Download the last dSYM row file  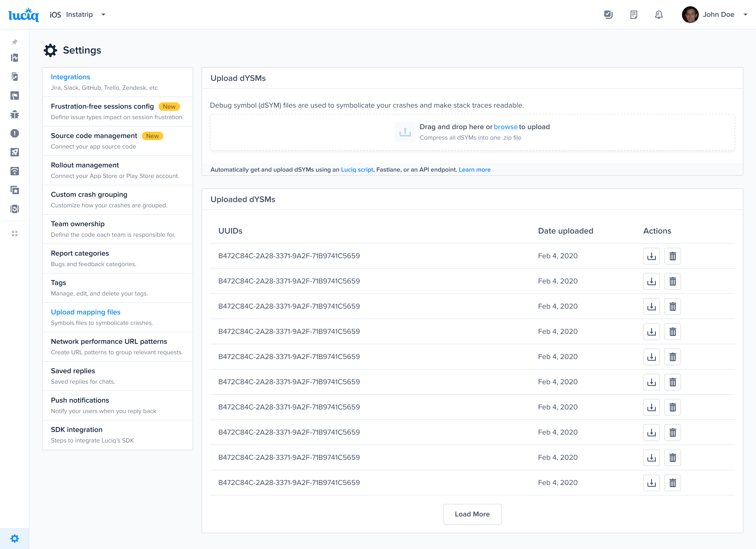click(x=651, y=483)
